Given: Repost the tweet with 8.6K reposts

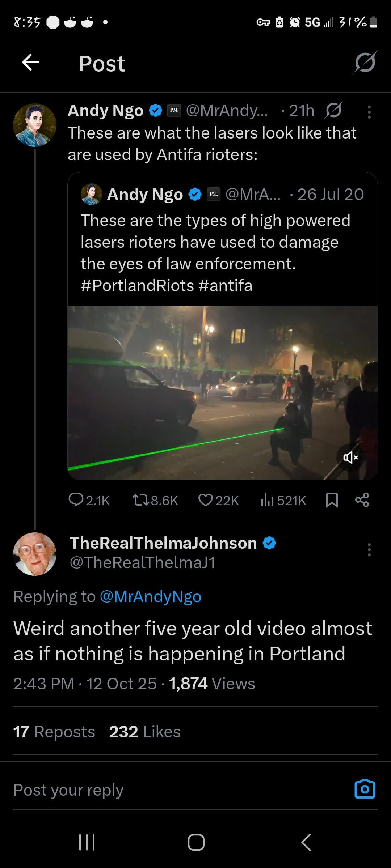Looking at the screenshot, I should (x=155, y=500).
